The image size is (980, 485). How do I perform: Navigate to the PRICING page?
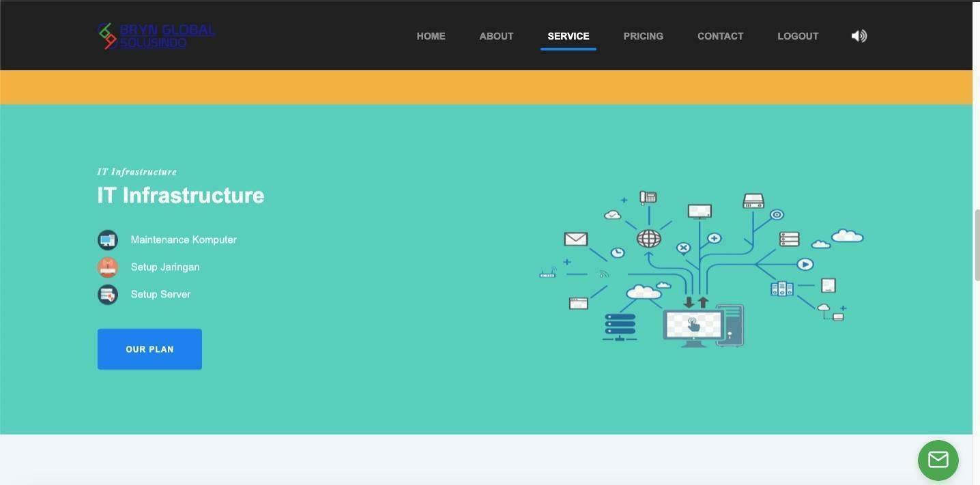pos(643,36)
